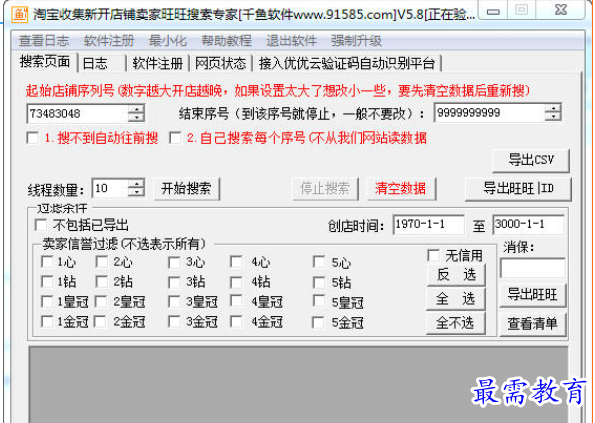Image resolution: width=595 pixels, height=423 pixels.
Task: Click the 导出旺旺ID button
Action: click(518, 188)
